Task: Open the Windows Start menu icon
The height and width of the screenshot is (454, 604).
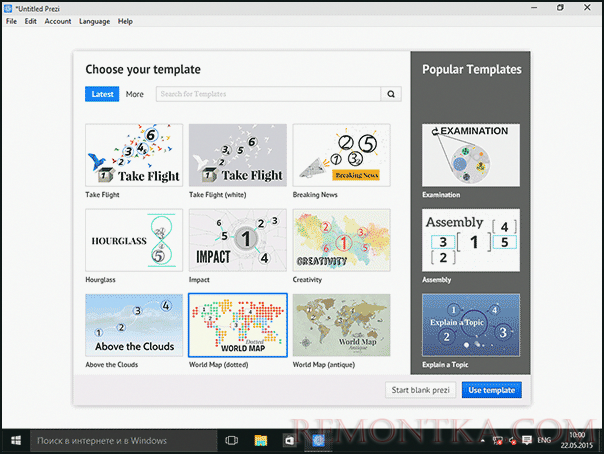Action: click(x=16, y=441)
